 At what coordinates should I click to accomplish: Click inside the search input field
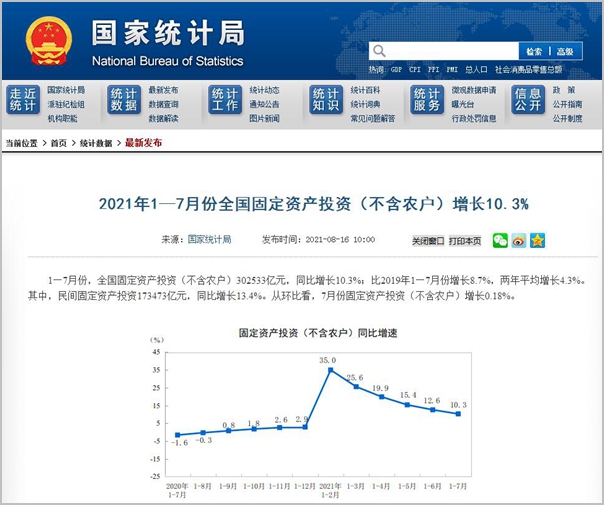(450, 51)
